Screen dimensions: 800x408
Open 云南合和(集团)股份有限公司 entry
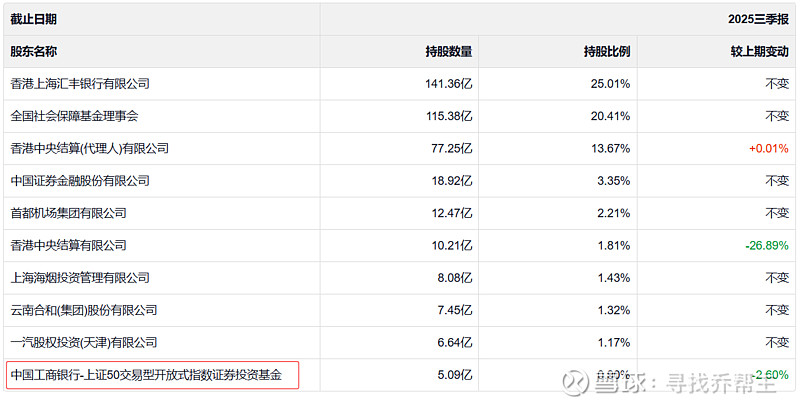[84, 310]
